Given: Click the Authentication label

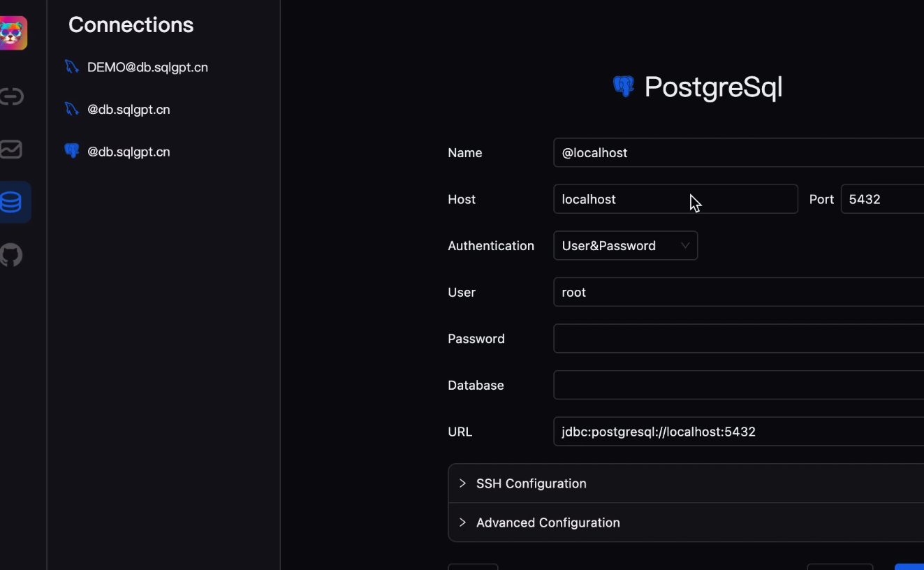Looking at the screenshot, I should [491, 245].
